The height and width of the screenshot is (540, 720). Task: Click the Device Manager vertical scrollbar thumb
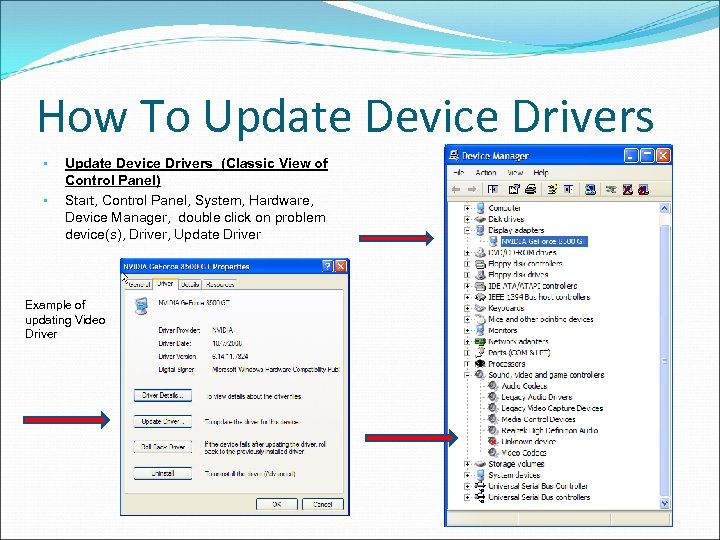point(664,360)
